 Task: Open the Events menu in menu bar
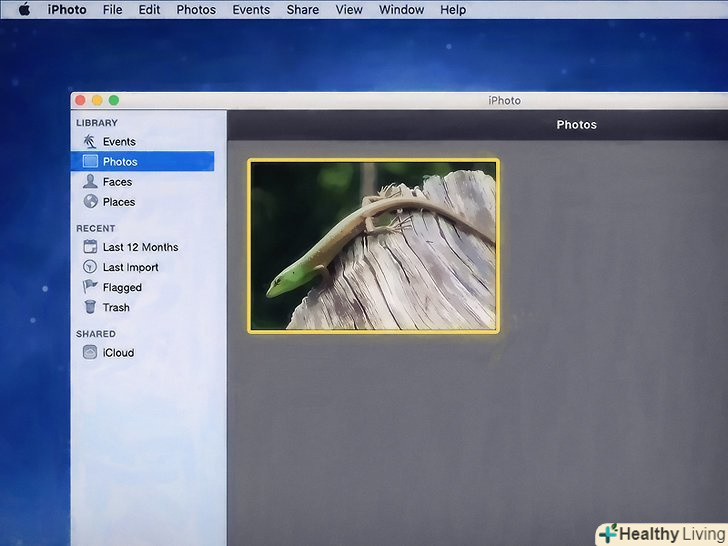pyautogui.click(x=251, y=10)
